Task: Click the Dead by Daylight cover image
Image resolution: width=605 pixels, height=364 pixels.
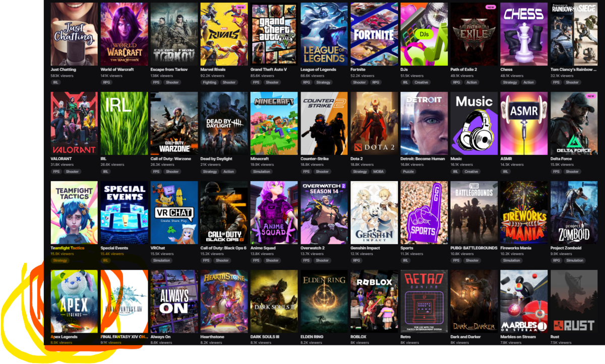Action: [x=224, y=123]
